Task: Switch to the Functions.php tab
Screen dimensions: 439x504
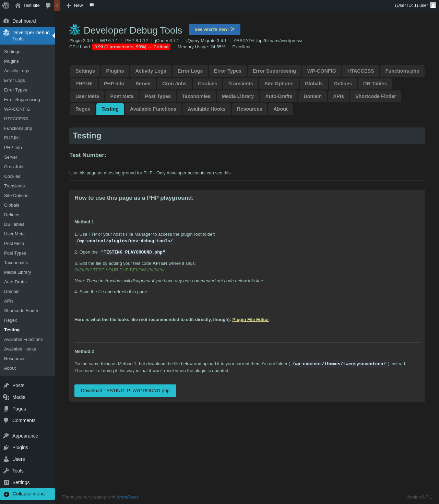Action: pos(402,71)
